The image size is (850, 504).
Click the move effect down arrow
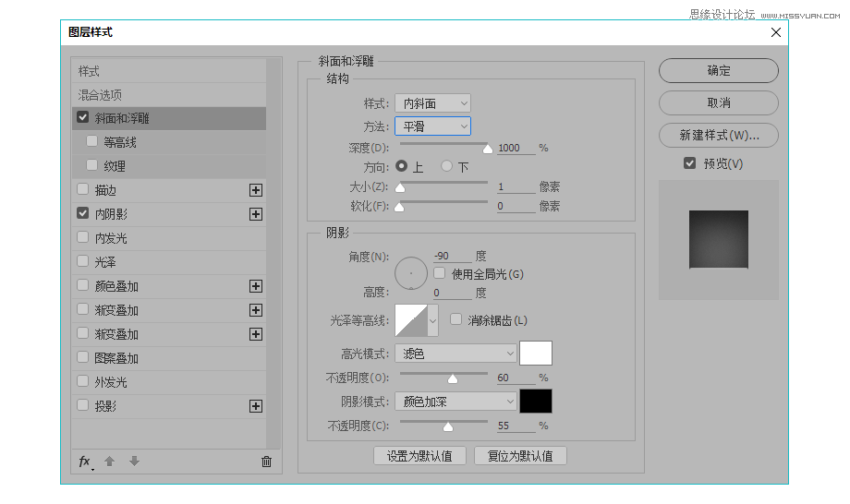pyautogui.click(x=135, y=462)
